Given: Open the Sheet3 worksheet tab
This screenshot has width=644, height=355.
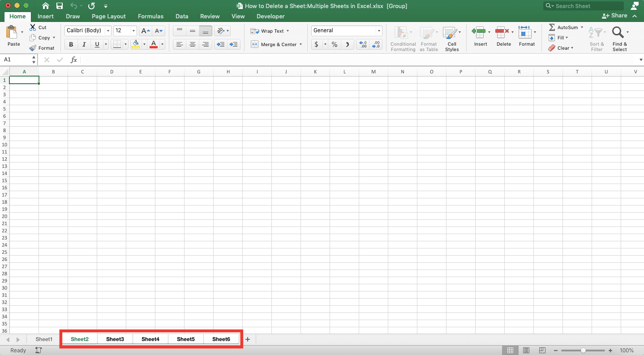Looking at the screenshot, I should tap(115, 339).
